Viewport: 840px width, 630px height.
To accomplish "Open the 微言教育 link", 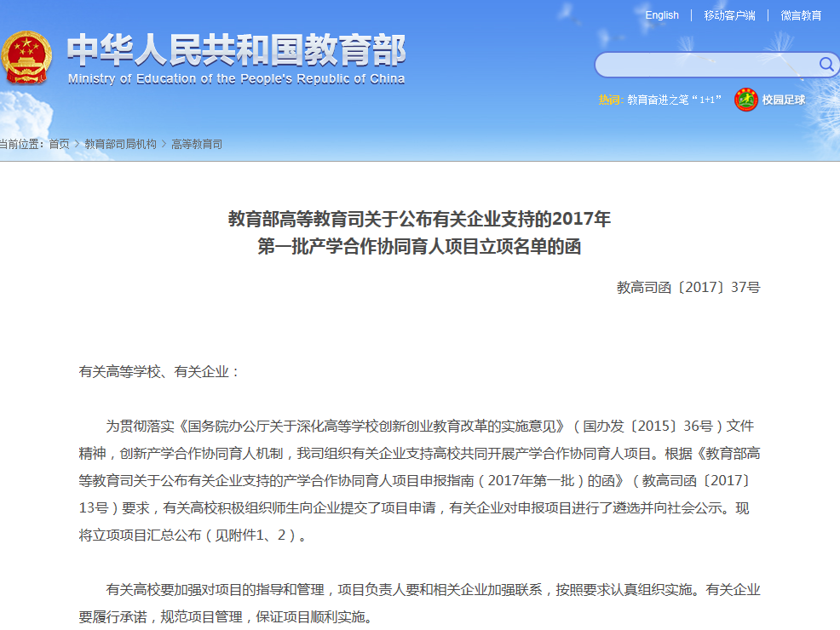I will 801,15.
